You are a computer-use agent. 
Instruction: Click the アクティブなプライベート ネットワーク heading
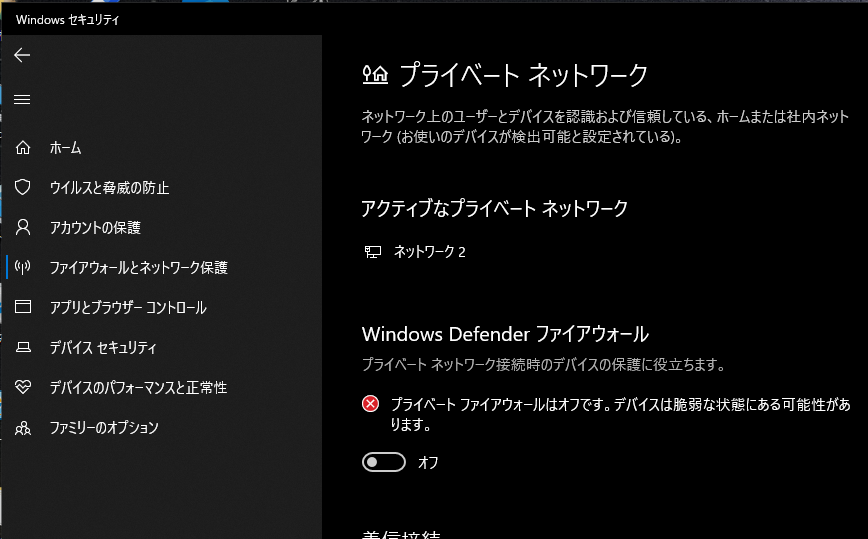tap(494, 209)
